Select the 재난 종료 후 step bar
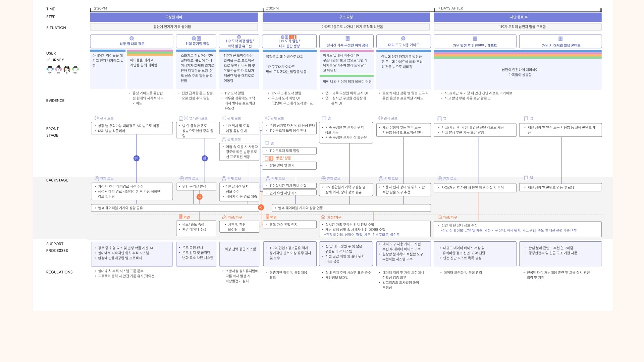 518,17
